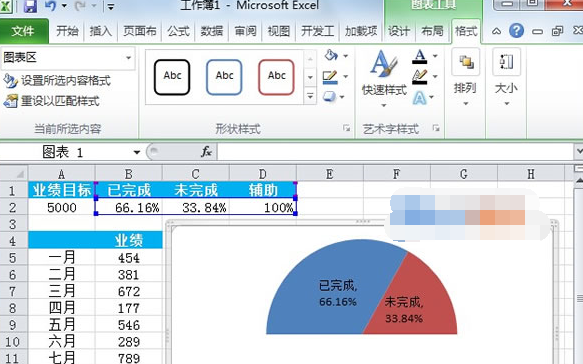
Task: Switch to the 开始 Home tab
Action: click(67, 31)
